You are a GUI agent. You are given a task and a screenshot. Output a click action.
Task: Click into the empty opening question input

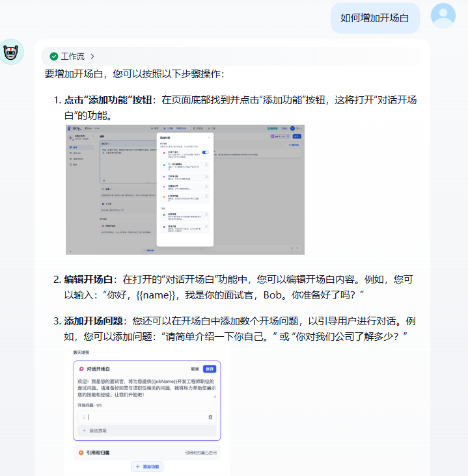[x=147, y=417]
